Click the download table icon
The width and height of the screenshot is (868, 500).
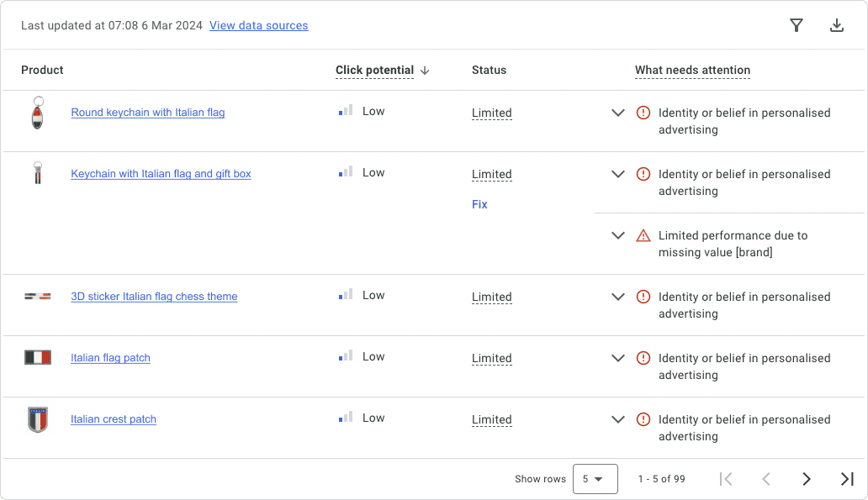click(x=837, y=25)
